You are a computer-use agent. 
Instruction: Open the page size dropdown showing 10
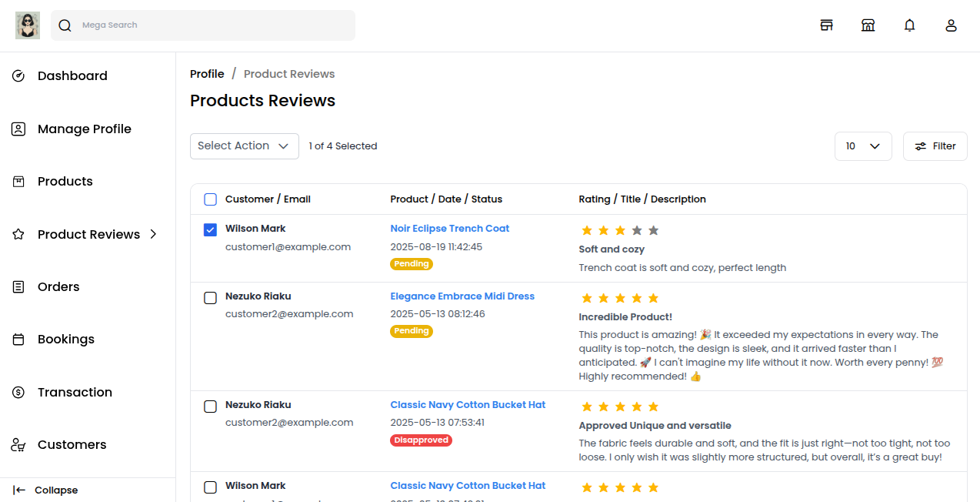point(863,146)
